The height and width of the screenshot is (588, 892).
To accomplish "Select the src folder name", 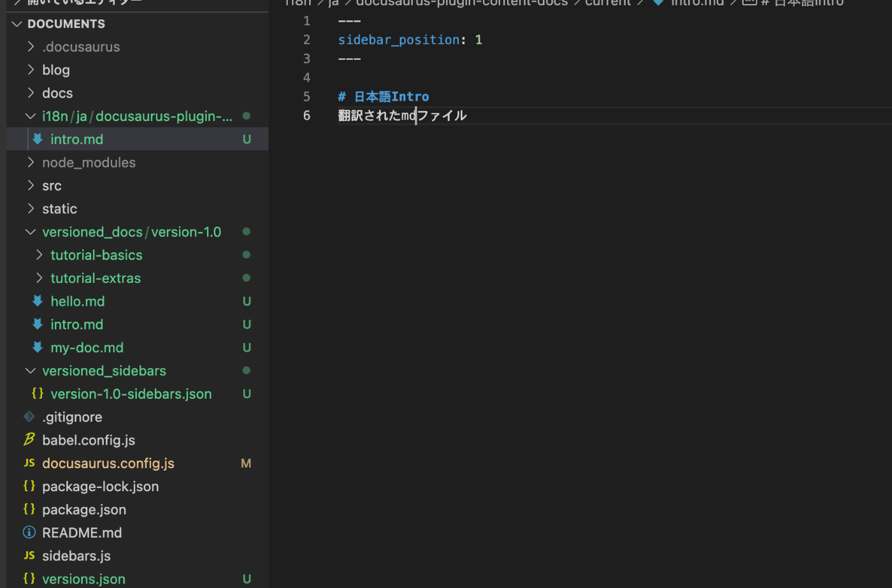I will 52,185.
